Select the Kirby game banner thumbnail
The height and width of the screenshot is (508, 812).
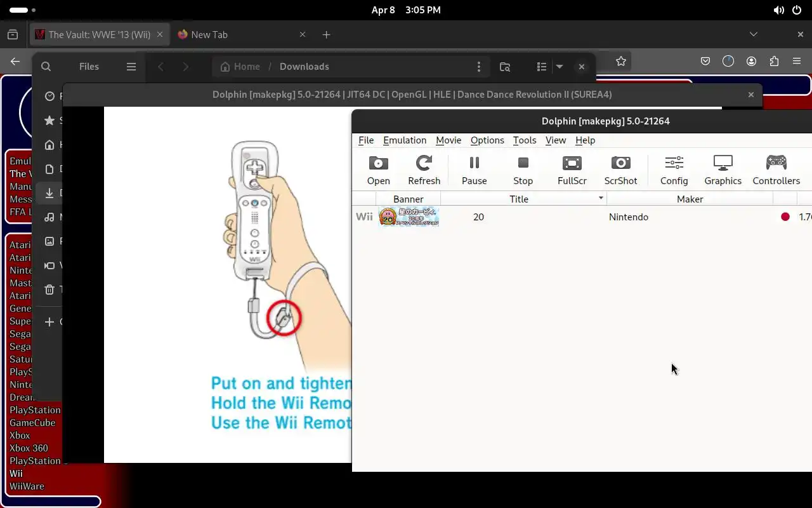[x=409, y=217]
